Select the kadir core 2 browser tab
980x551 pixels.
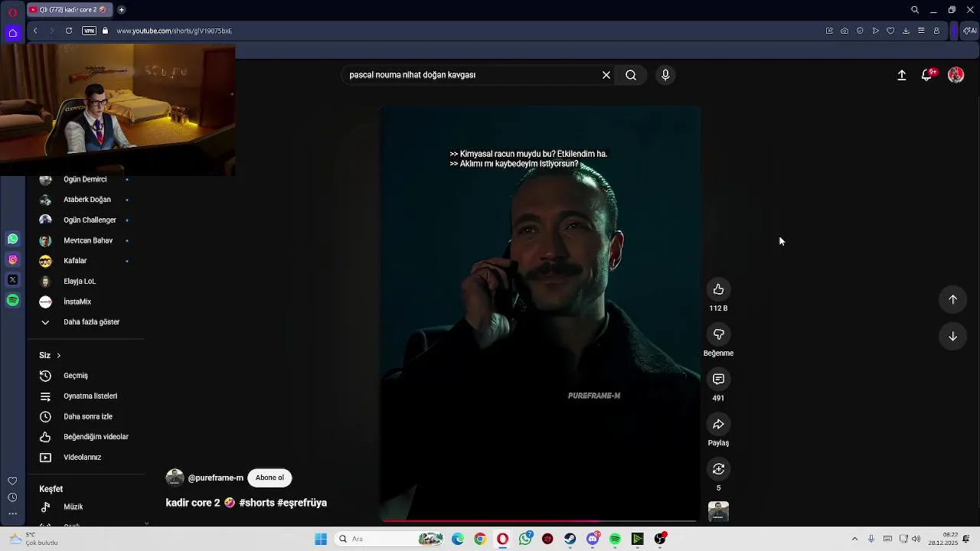(x=69, y=10)
